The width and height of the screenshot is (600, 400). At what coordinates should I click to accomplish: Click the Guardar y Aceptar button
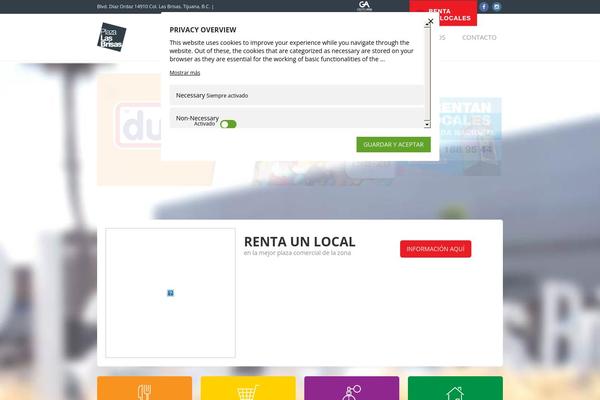pyautogui.click(x=393, y=144)
